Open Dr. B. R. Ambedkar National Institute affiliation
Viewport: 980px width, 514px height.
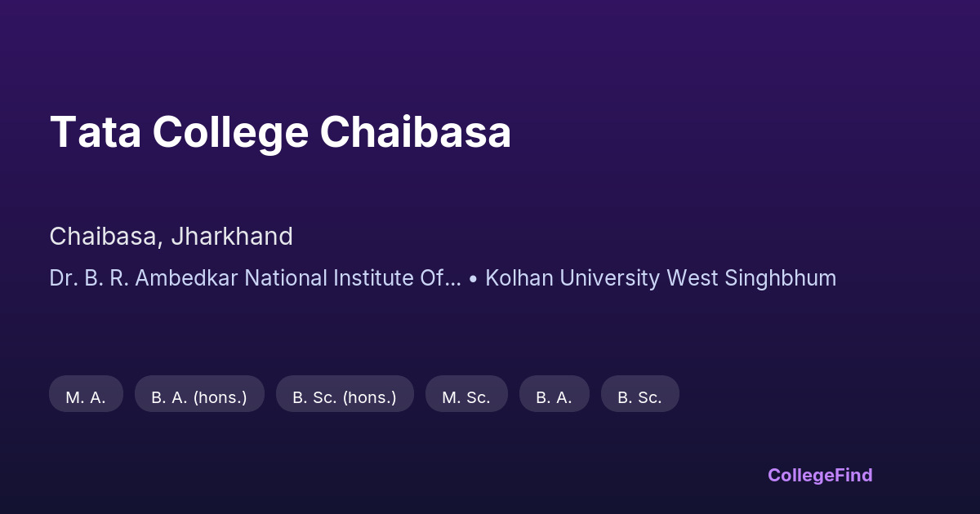255,278
